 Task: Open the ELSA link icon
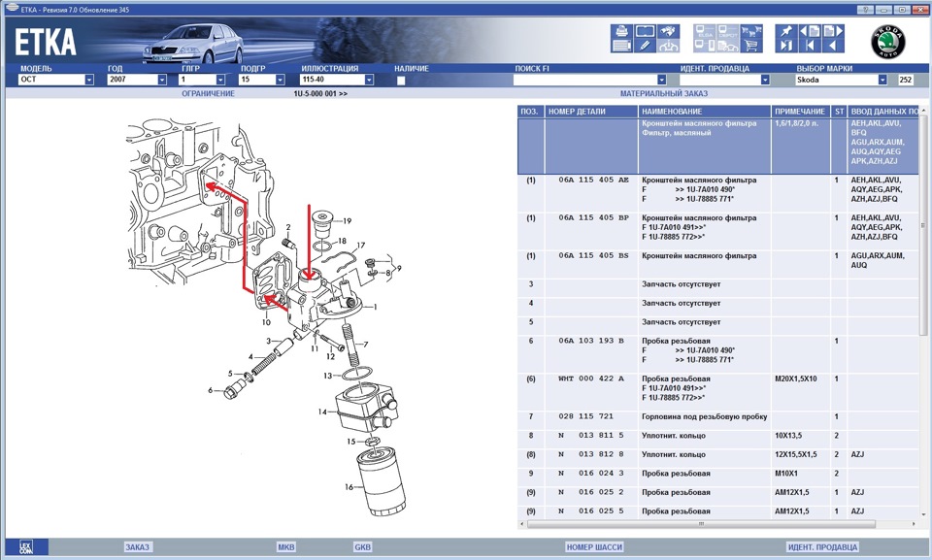(705, 31)
